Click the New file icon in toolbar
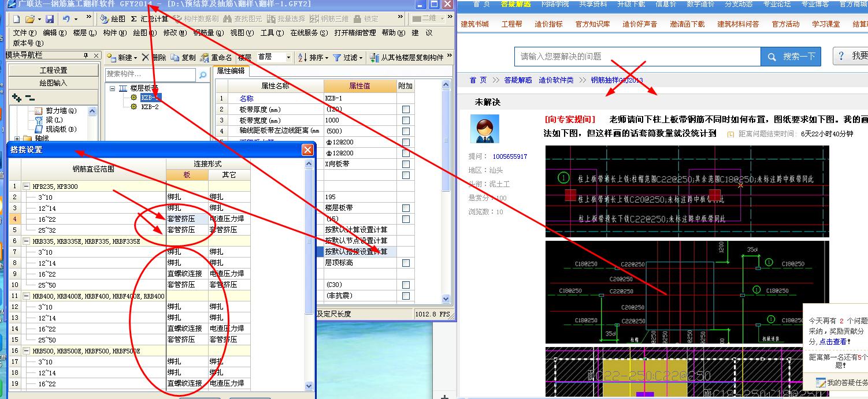The image size is (868, 399). click(x=16, y=19)
